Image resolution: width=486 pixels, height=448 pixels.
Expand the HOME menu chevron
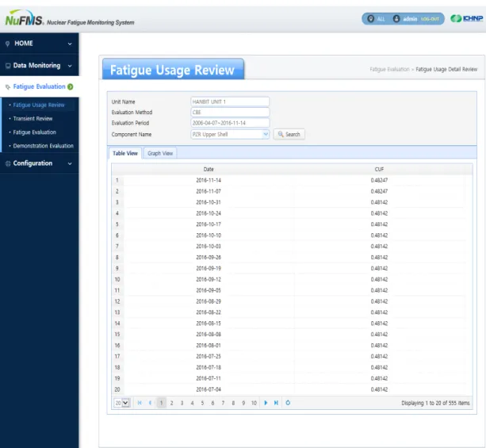tap(70, 44)
